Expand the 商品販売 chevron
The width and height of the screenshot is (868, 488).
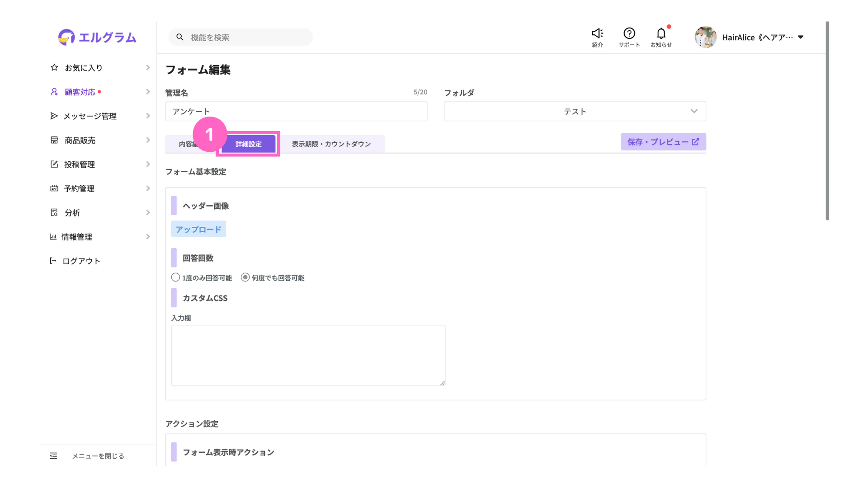[x=148, y=140]
